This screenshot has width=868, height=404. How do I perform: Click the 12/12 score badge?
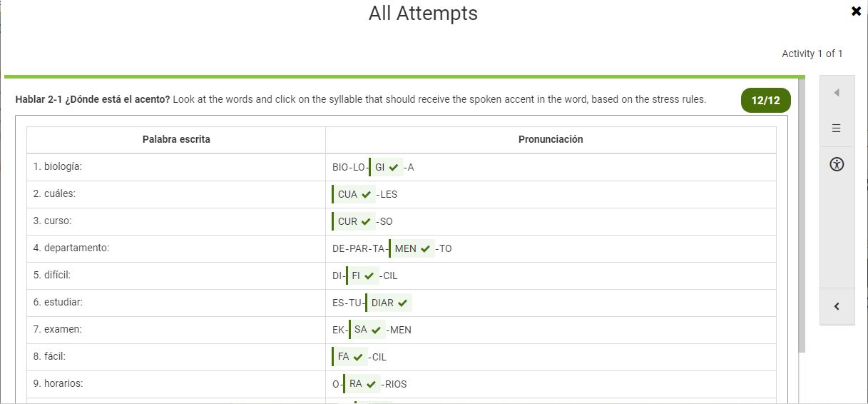coord(766,101)
